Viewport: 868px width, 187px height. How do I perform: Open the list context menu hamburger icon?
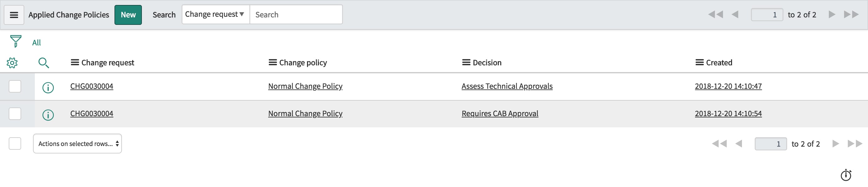pos(14,15)
